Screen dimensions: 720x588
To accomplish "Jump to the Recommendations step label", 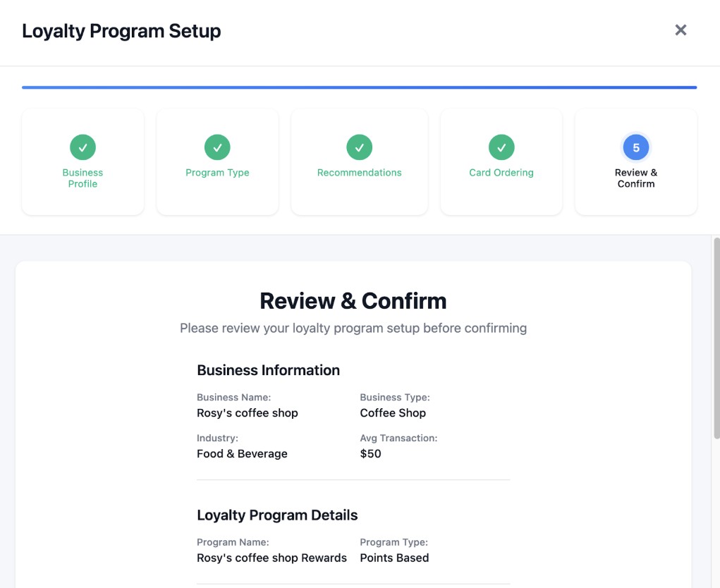I will click(x=359, y=173).
